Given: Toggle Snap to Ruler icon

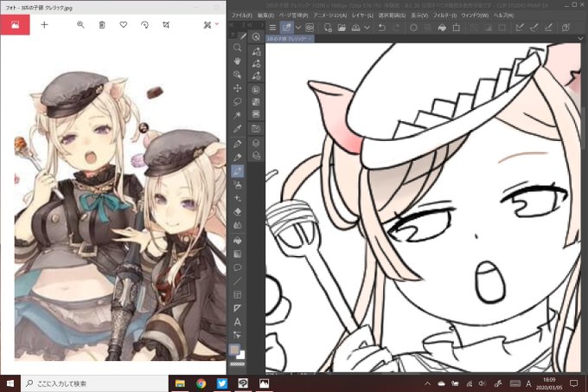Looking at the screenshot, I should pyautogui.click(x=520, y=28).
